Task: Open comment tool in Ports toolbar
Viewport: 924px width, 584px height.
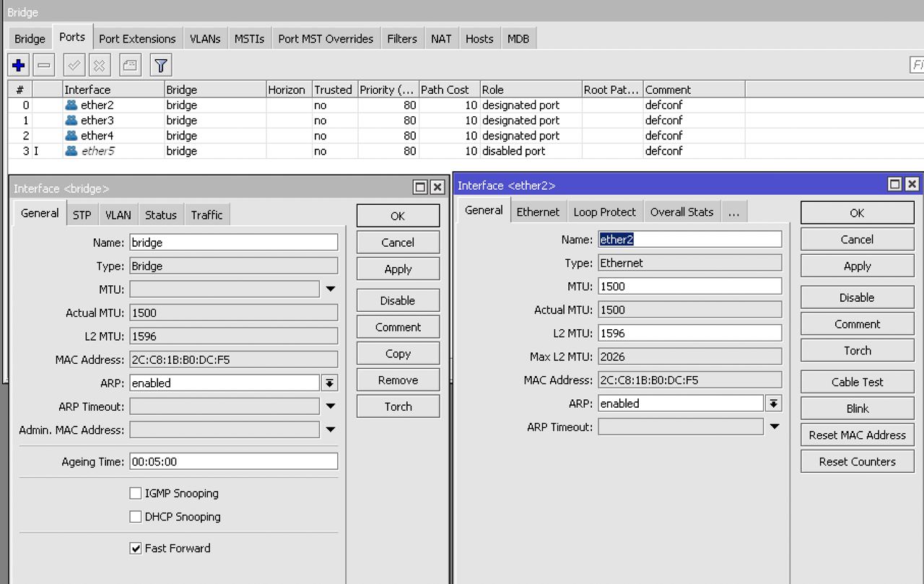Action: pos(130,66)
